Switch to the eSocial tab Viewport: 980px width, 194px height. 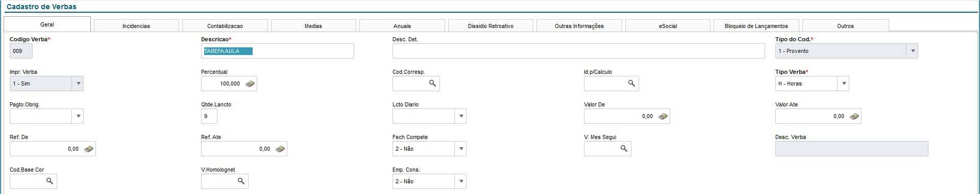pyautogui.click(x=668, y=26)
